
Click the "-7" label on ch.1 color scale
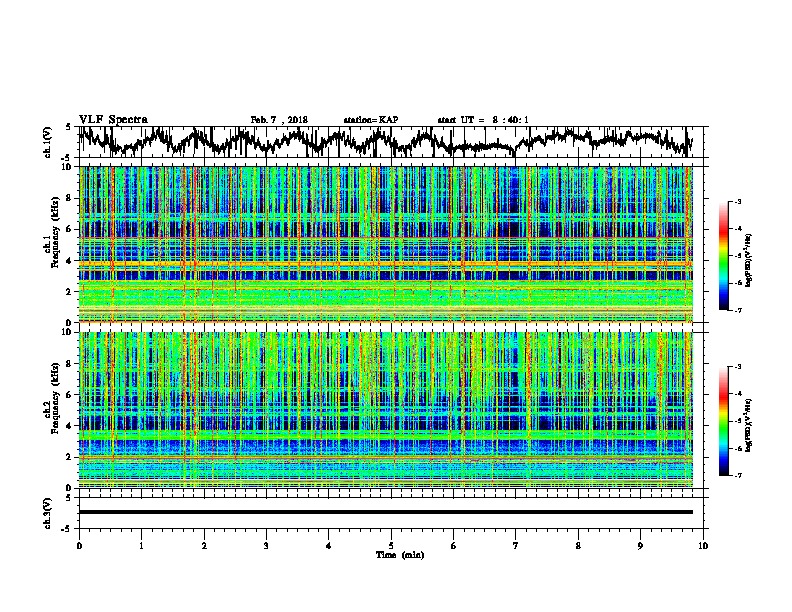[738, 310]
